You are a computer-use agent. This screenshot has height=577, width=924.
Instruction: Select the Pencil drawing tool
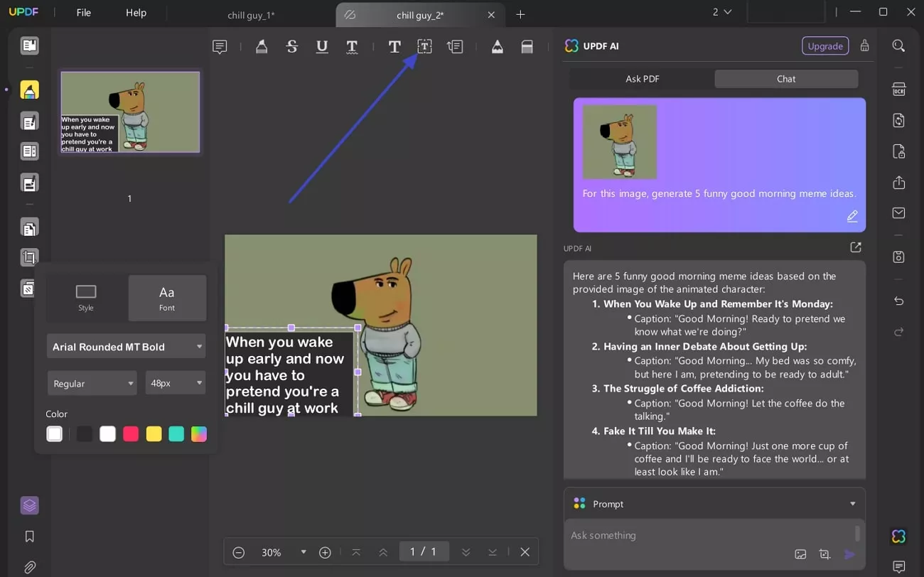point(498,47)
